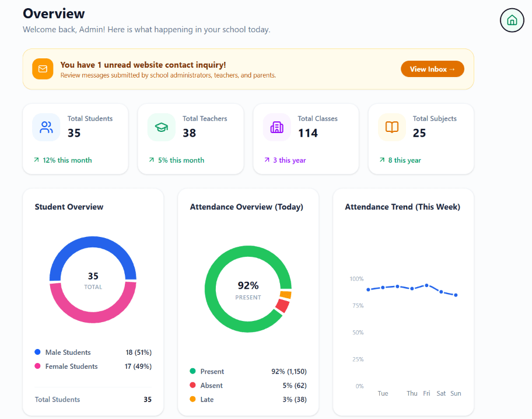Select the red absent segment of attendance donut

tap(282, 306)
